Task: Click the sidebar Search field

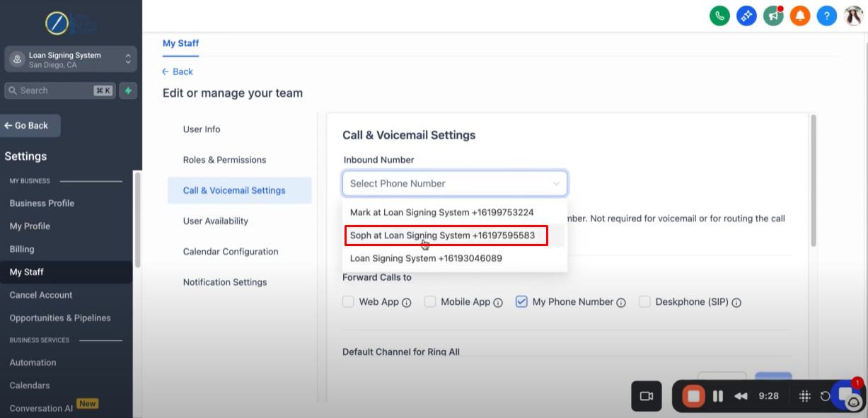Action: pyautogui.click(x=60, y=91)
